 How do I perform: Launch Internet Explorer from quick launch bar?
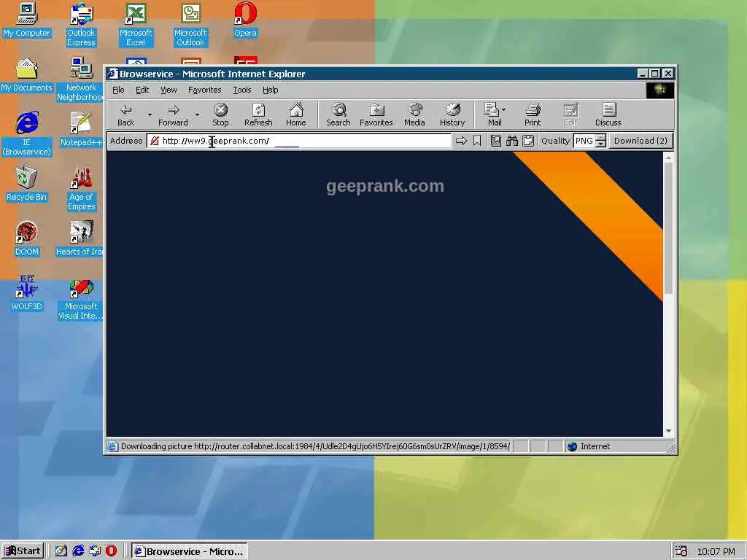coord(78,551)
